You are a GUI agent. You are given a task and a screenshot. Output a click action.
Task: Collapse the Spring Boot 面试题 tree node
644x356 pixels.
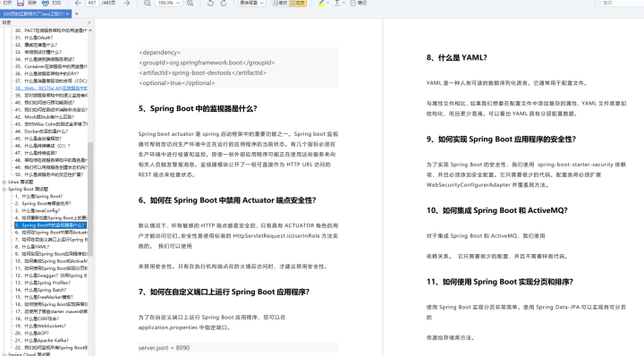click(x=4, y=190)
